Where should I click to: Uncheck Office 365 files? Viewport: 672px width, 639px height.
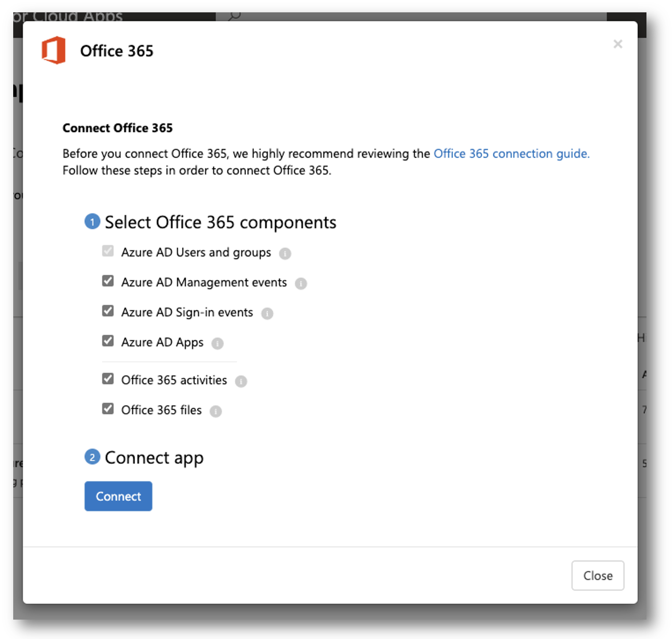click(108, 409)
